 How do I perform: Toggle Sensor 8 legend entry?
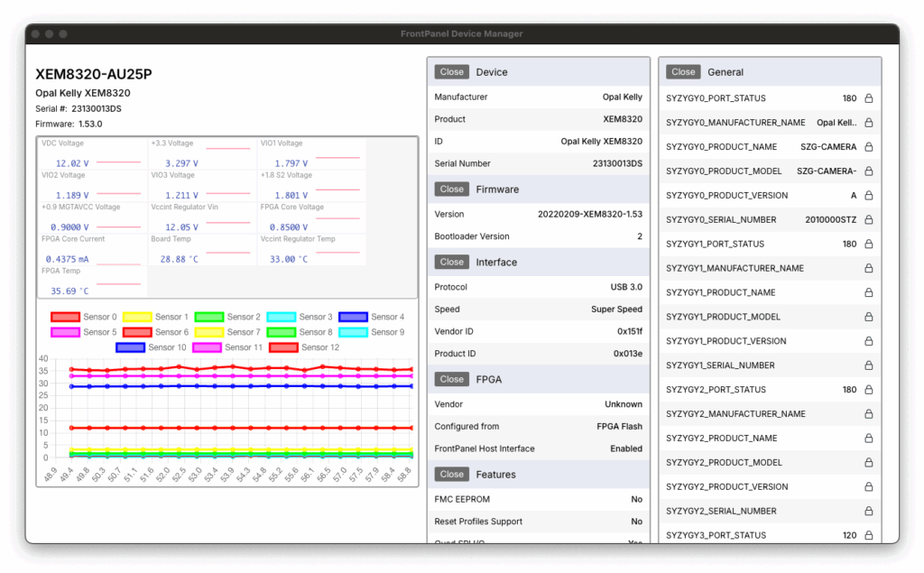[x=300, y=332]
